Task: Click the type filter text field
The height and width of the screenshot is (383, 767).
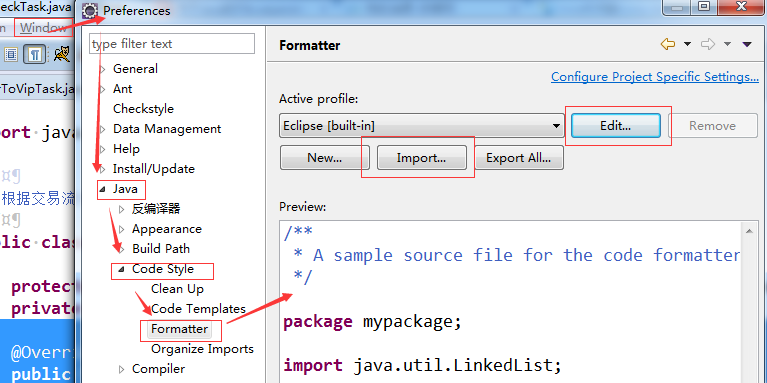Action: coord(172,44)
